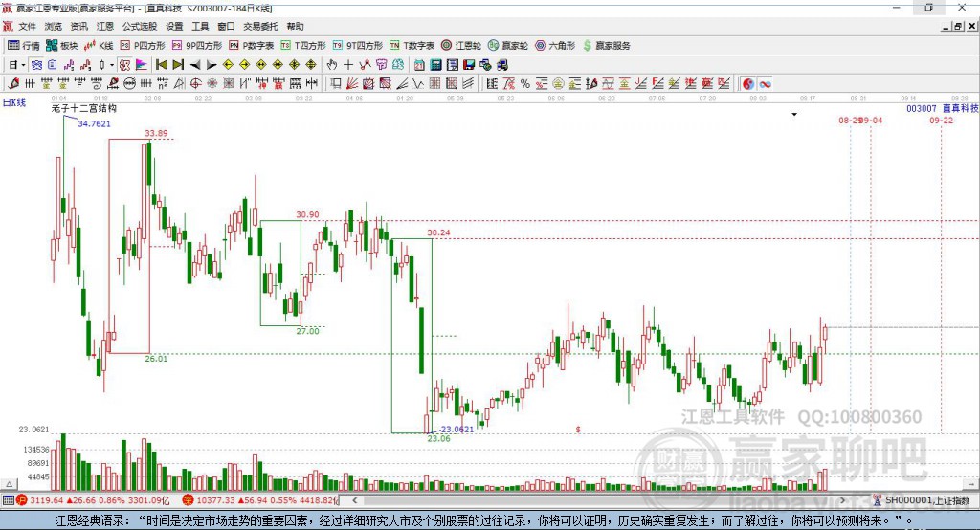The width and height of the screenshot is (980, 530).
Task: Open the 帮助 menu
Action: click(295, 26)
